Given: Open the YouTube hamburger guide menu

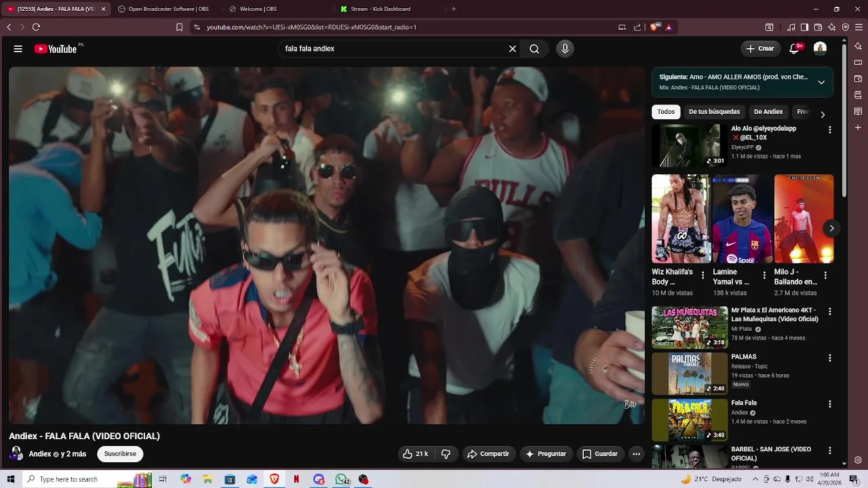Looking at the screenshot, I should coord(18,49).
